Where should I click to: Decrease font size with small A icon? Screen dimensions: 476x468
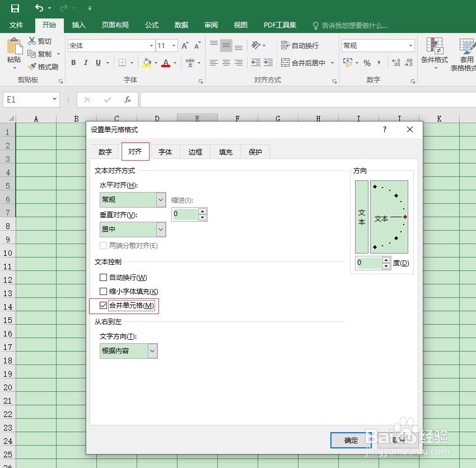197,45
